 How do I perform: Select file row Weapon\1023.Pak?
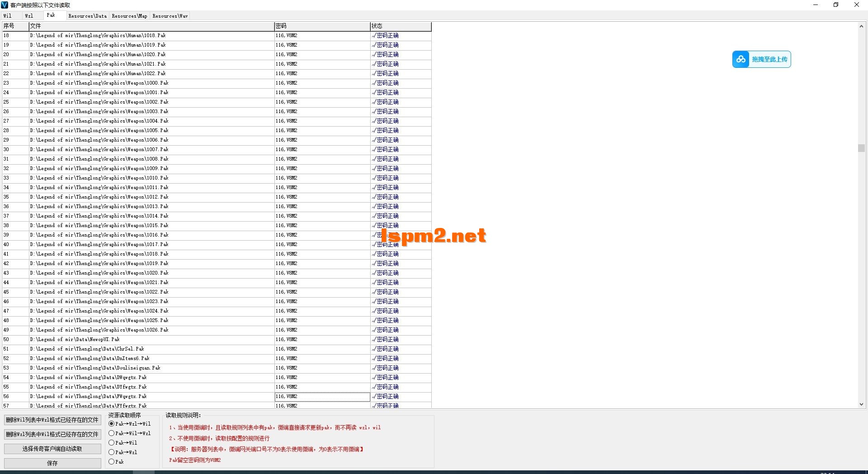(151, 301)
